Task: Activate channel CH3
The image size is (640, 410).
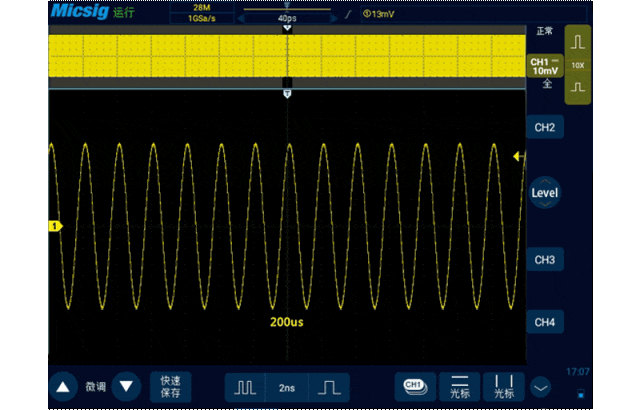Action: [x=545, y=259]
